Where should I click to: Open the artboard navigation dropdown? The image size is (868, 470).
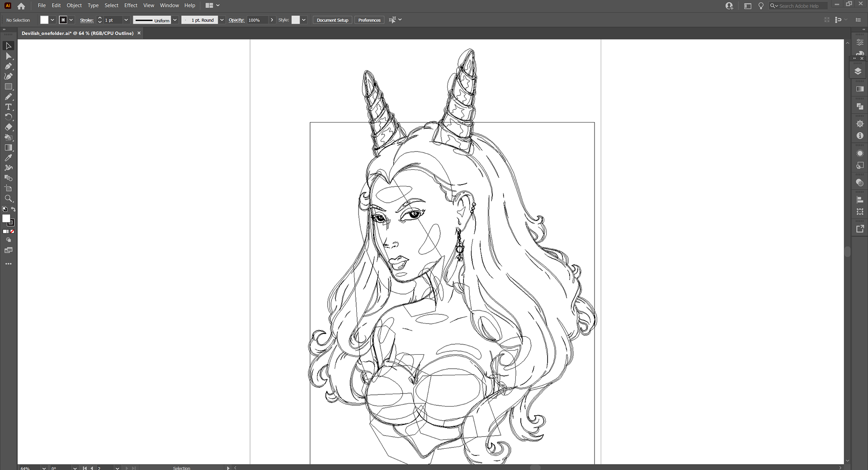point(117,468)
